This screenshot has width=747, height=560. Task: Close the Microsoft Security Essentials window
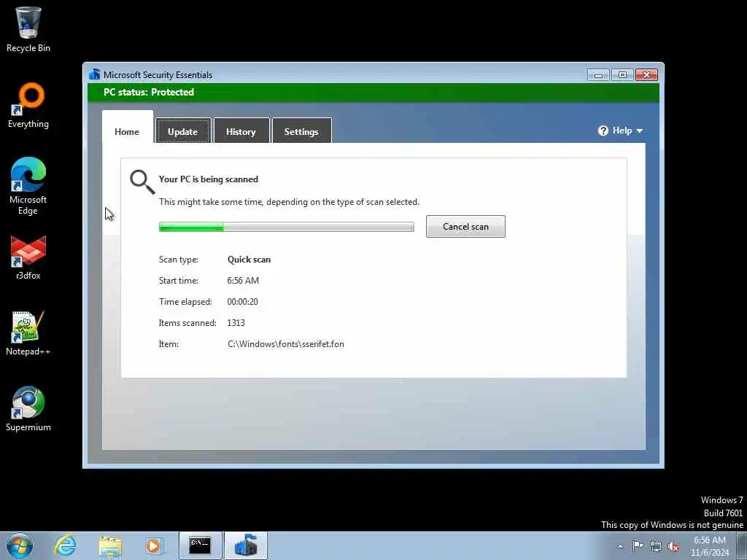coord(646,75)
